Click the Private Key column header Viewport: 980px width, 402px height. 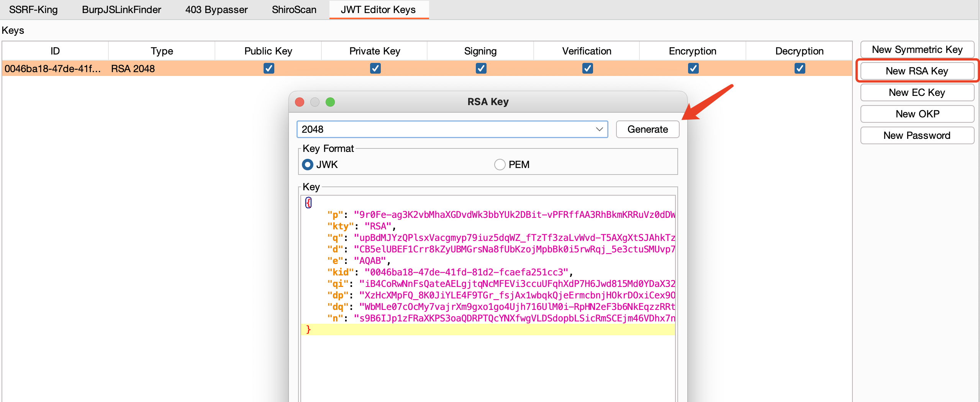375,51
